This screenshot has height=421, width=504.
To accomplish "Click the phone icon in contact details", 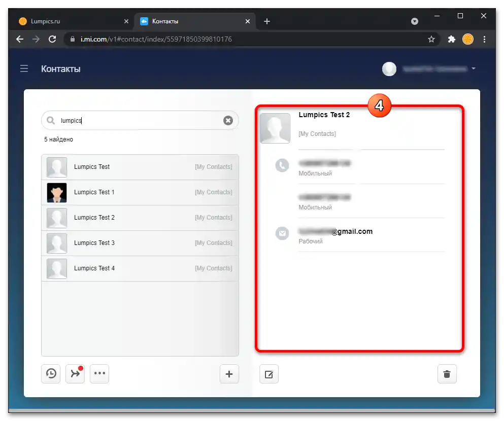I will [282, 165].
